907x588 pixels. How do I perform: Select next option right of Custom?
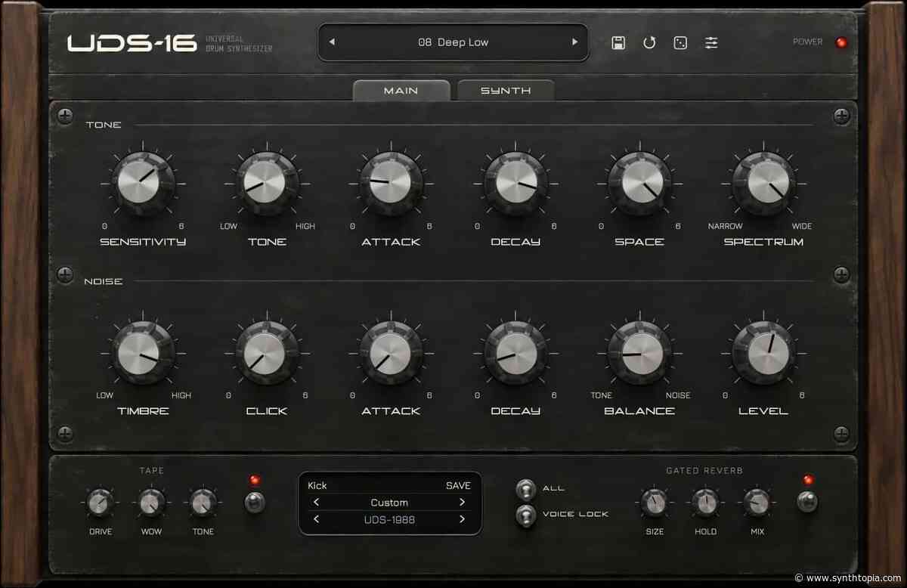click(462, 503)
